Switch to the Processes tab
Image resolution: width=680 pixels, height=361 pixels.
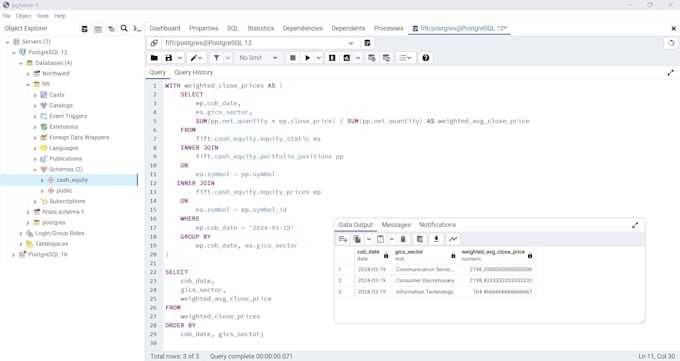point(389,28)
